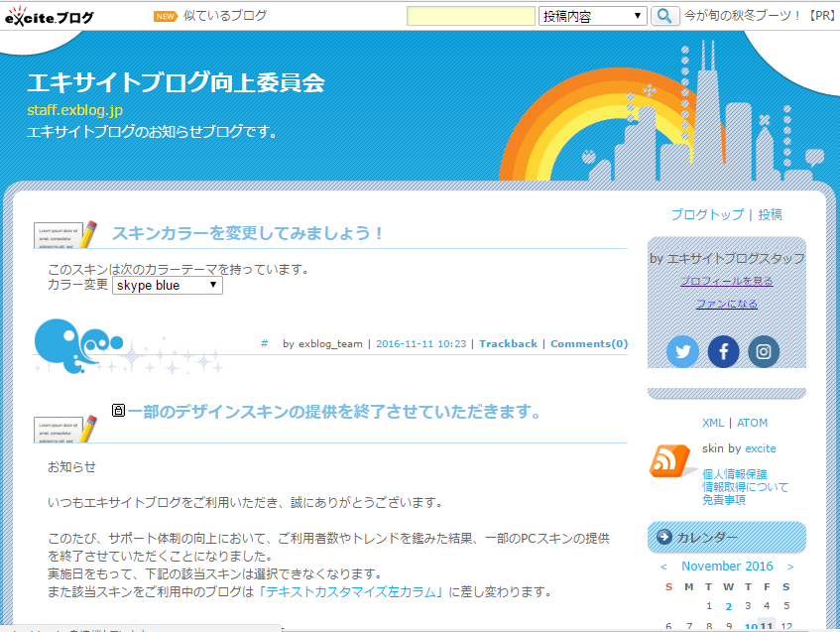Click the excite skin author link
Viewport: 840px width, 632px height.
coord(761,448)
